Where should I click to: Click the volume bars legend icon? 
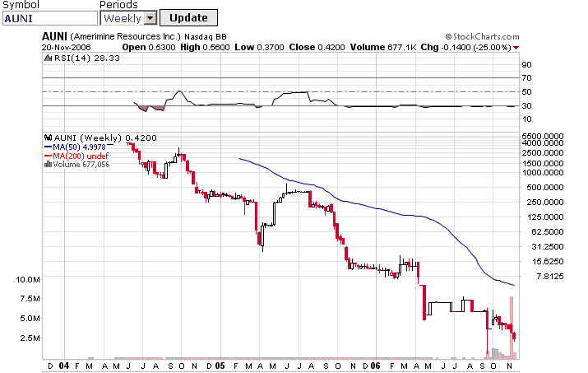[48, 164]
